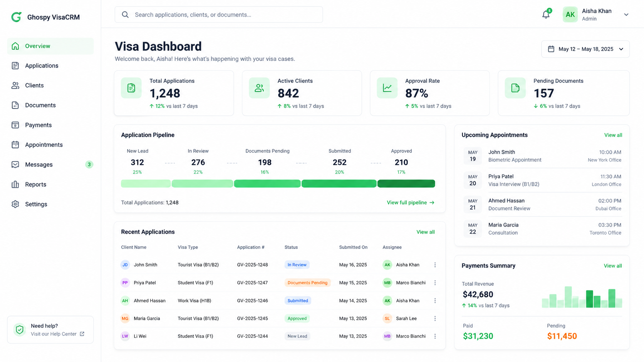Click the Documents Pending status badge
The image size is (644, 362).
click(x=307, y=283)
